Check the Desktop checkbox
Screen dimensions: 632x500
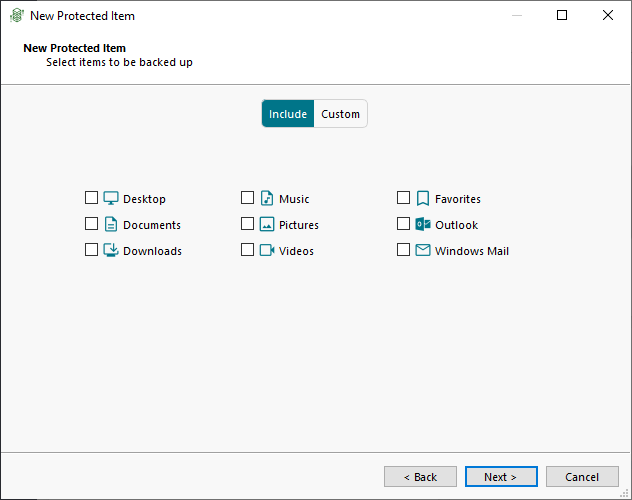pos(91,198)
